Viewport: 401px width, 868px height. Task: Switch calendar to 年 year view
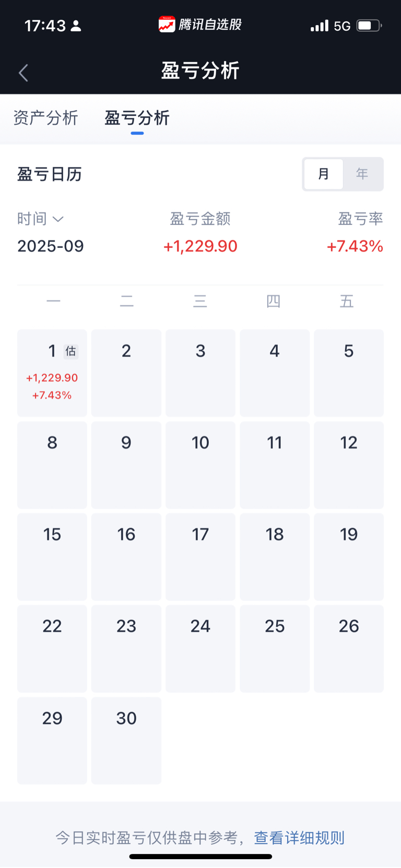362,174
